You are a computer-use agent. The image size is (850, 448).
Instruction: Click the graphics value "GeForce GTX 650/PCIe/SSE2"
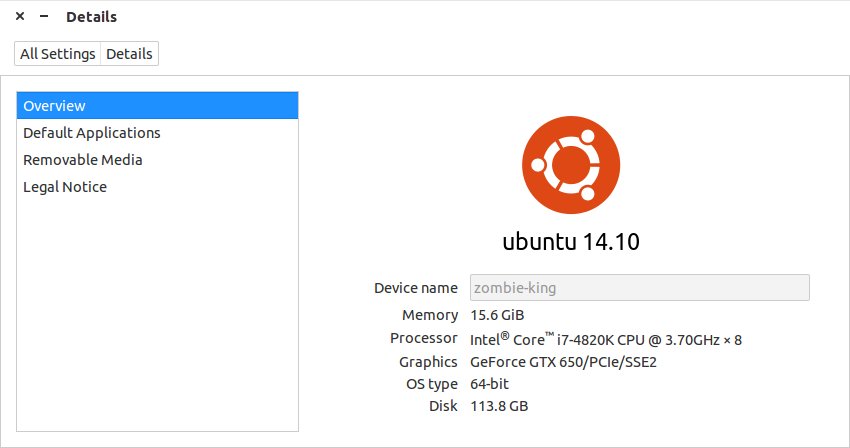coord(563,362)
